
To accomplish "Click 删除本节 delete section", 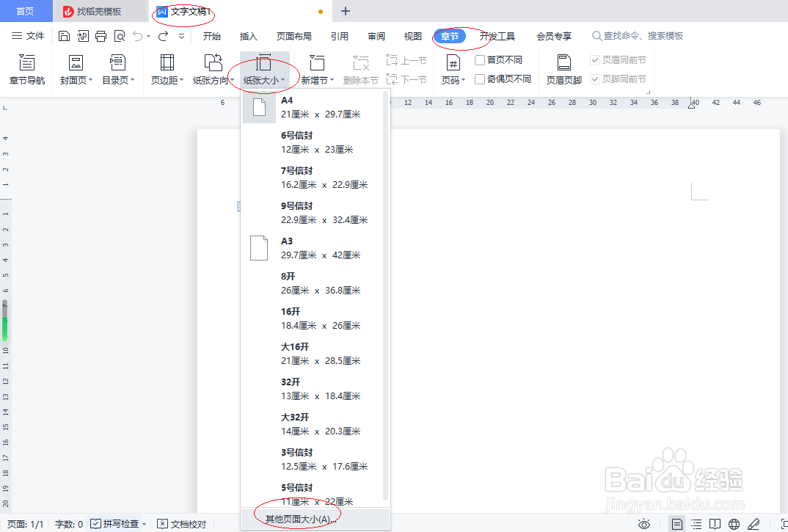I will coord(360,70).
